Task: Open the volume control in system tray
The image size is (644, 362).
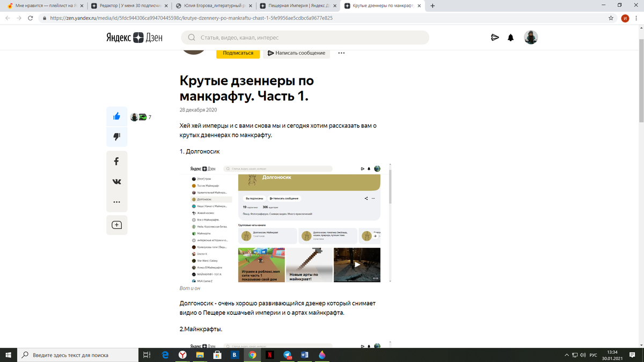Action: coord(582,355)
